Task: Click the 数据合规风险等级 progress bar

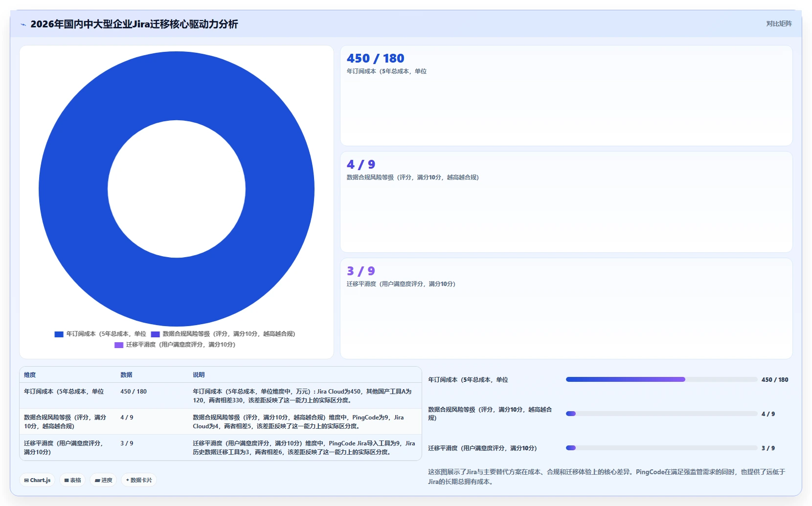Action: 661,414
